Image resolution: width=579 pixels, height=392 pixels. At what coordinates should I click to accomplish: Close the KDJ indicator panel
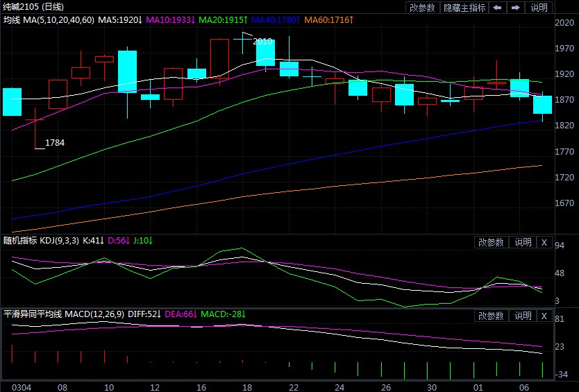pos(544,242)
